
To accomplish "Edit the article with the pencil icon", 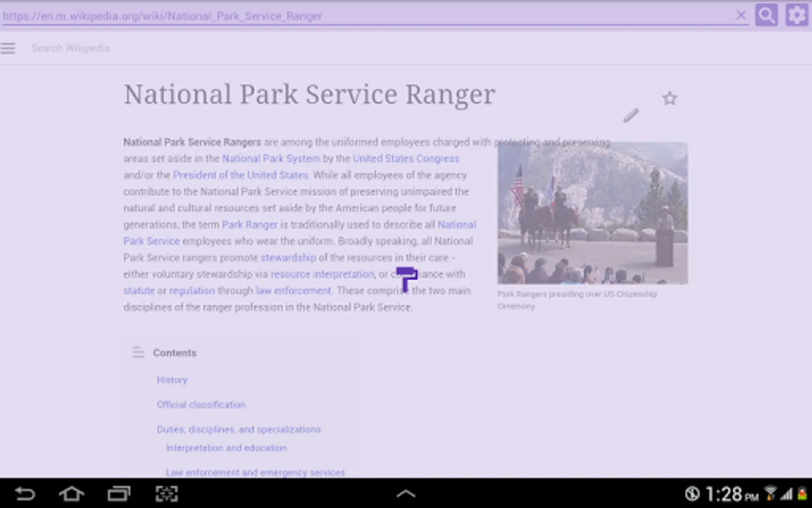I will pyautogui.click(x=631, y=115).
